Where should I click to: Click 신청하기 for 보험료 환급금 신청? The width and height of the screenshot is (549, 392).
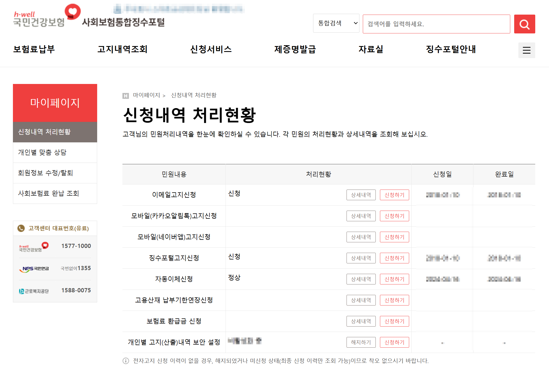click(x=394, y=321)
